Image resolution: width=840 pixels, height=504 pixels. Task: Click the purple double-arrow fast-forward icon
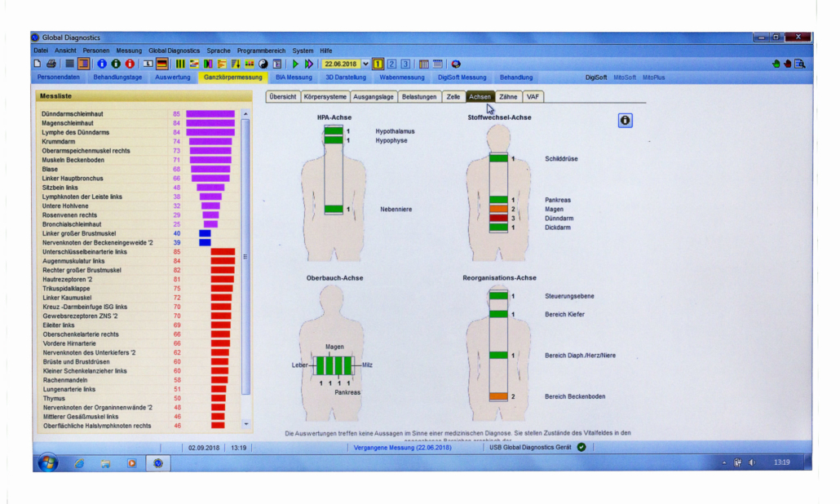coord(309,64)
